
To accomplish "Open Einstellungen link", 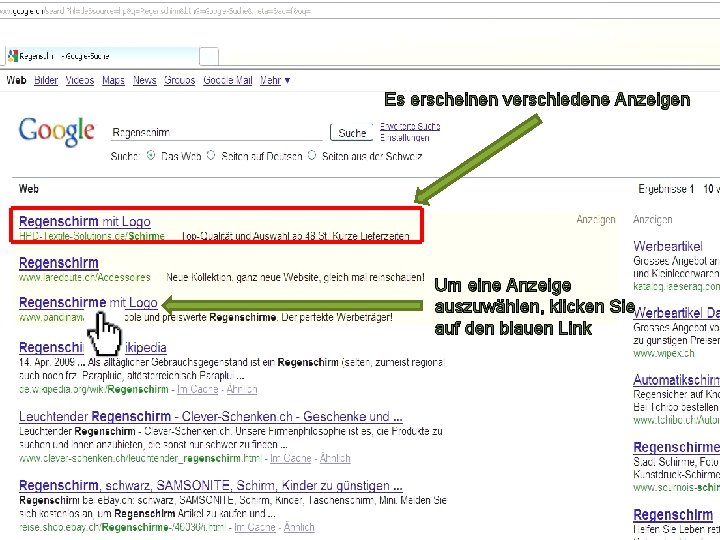I will 405,137.
